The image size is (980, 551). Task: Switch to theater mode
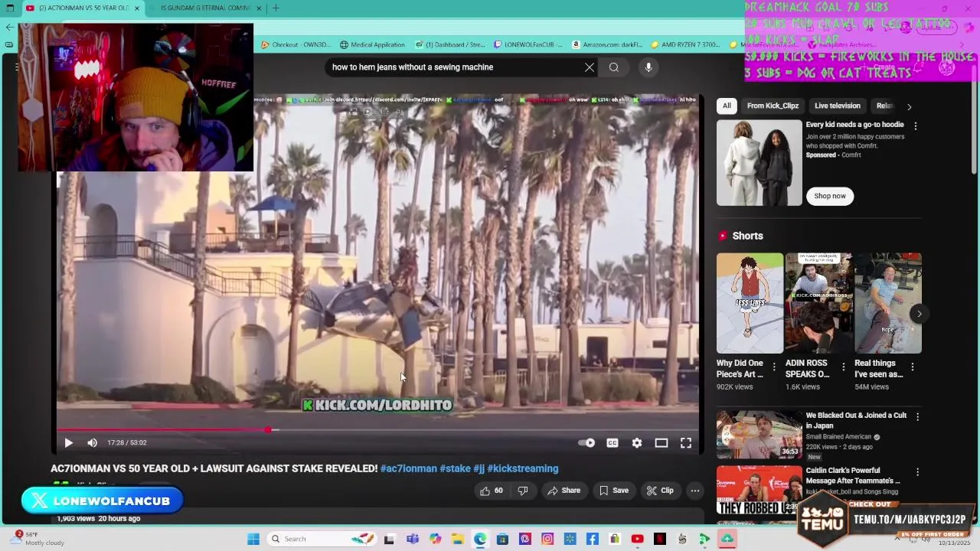click(x=661, y=442)
